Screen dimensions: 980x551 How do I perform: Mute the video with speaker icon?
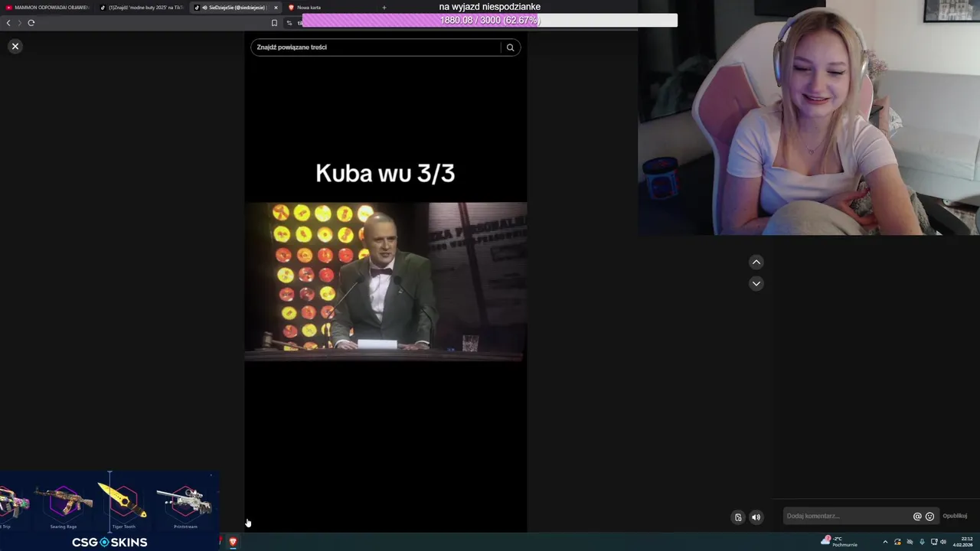pyautogui.click(x=756, y=517)
